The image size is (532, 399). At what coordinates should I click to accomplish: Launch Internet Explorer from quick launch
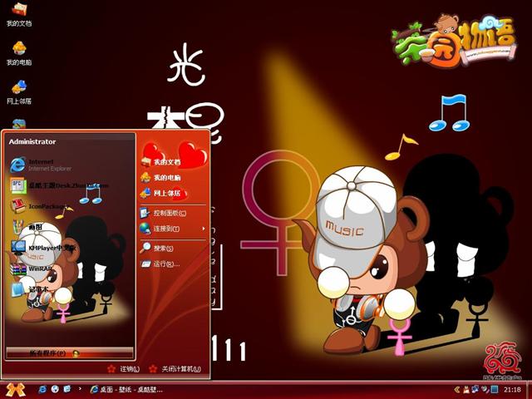click(42, 389)
